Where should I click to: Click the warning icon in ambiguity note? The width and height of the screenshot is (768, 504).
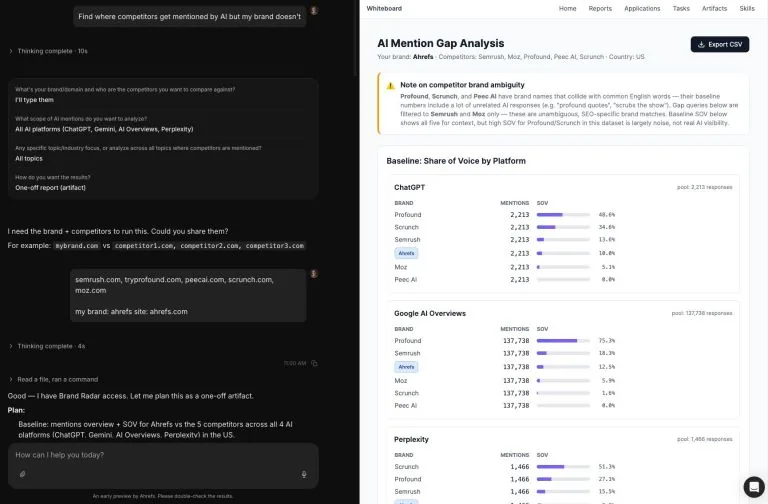pyautogui.click(x=390, y=86)
